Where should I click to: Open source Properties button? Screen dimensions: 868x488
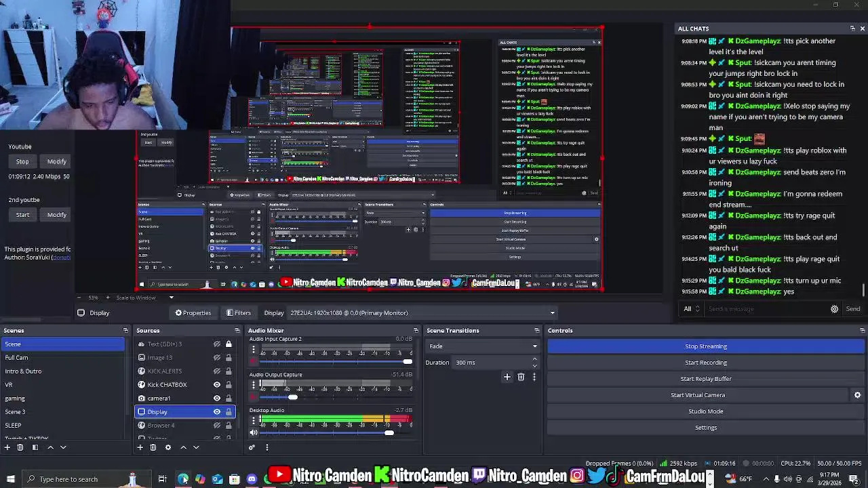[x=193, y=313]
